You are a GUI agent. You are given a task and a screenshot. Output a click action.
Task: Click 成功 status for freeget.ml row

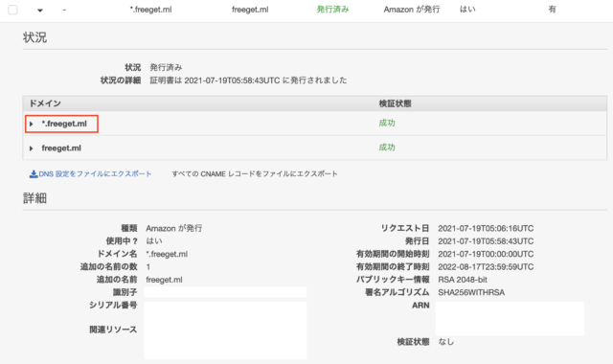tap(387, 148)
